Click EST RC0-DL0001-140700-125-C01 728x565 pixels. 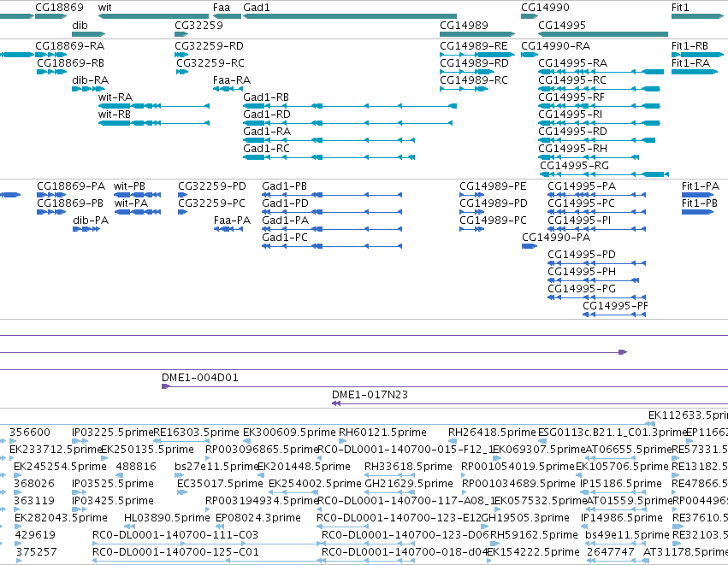(x=209, y=561)
